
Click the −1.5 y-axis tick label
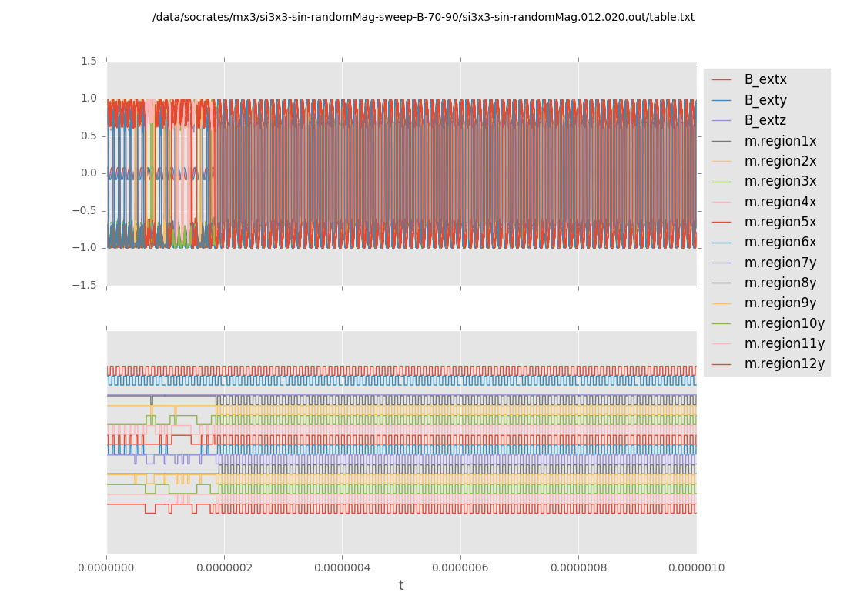86,285
